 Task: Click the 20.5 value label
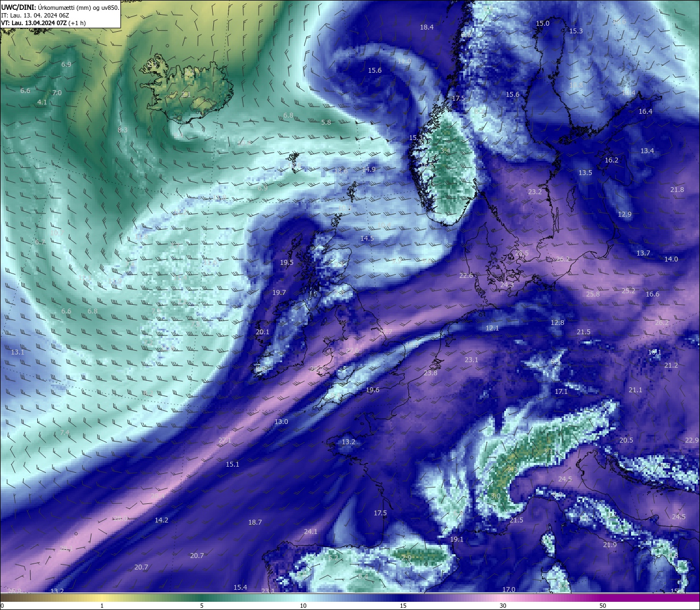tap(626, 440)
